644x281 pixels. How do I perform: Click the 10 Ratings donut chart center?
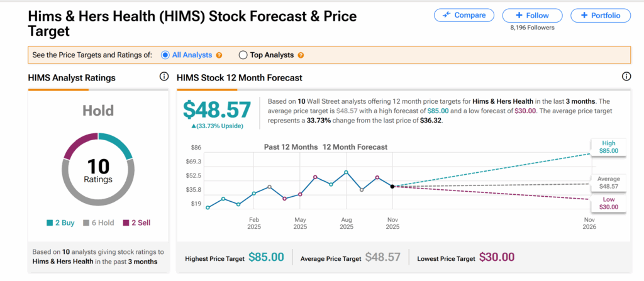point(96,170)
